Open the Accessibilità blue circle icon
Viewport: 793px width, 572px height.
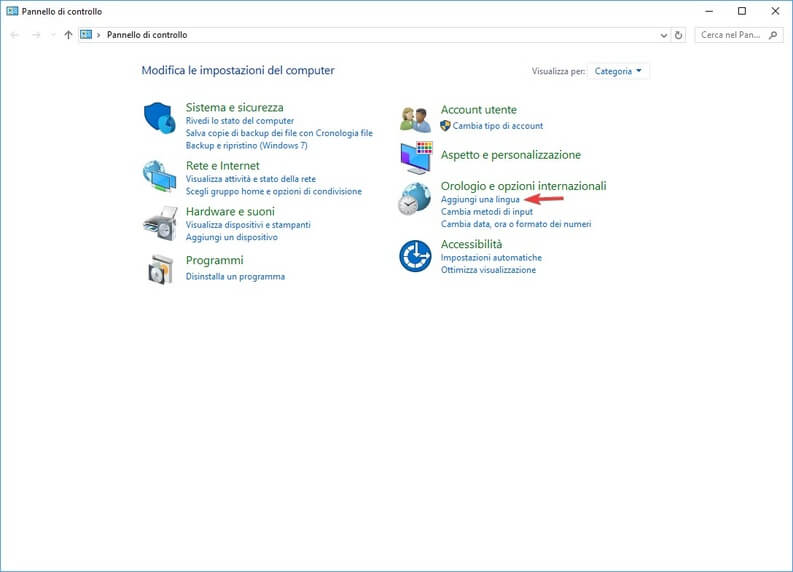(x=415, y=256)
